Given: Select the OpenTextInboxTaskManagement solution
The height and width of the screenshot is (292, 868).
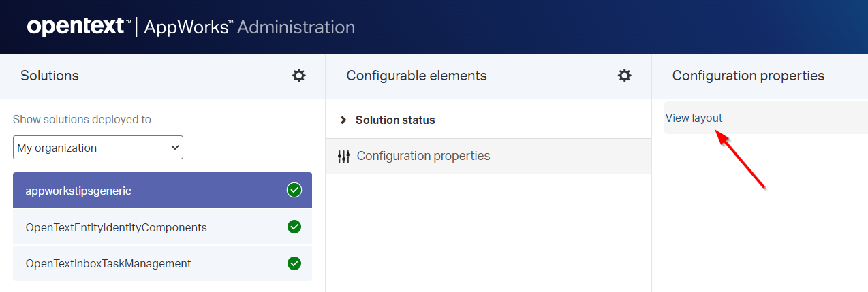Looking at the screenshot, I should pyautogui.click(x=108, y=263).
